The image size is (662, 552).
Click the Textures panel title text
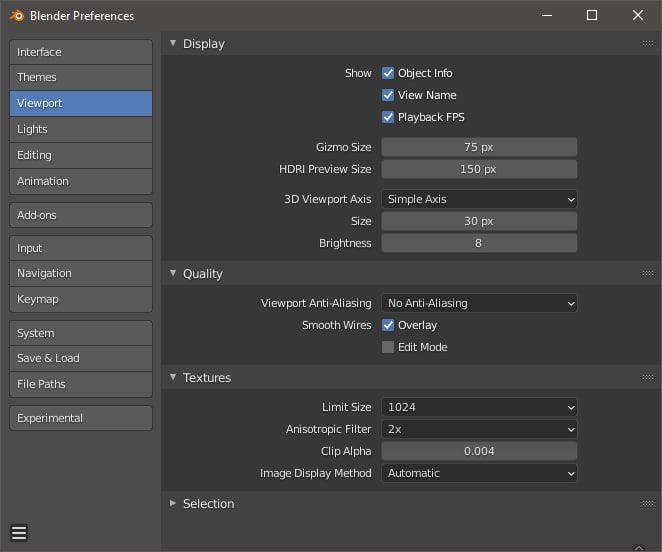207,377
